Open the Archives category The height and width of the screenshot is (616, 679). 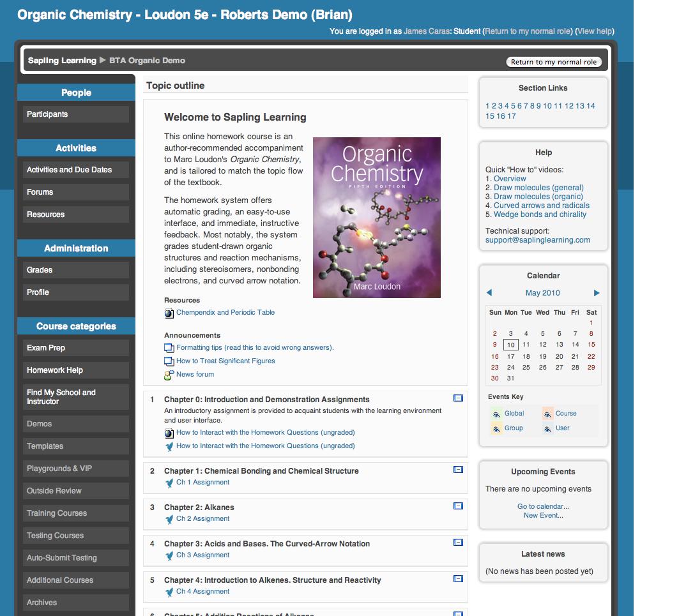pos(76,603)
